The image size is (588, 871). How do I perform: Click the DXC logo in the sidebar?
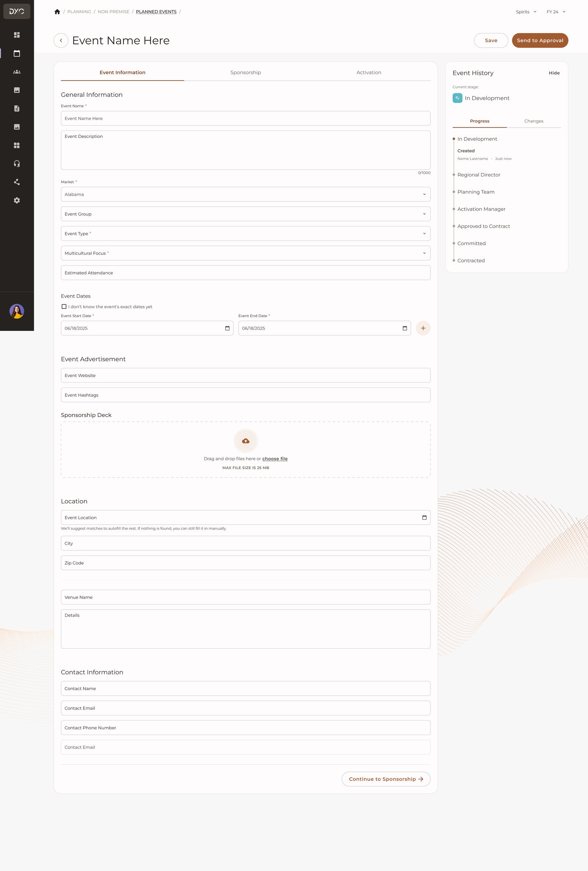click(17, 11)
